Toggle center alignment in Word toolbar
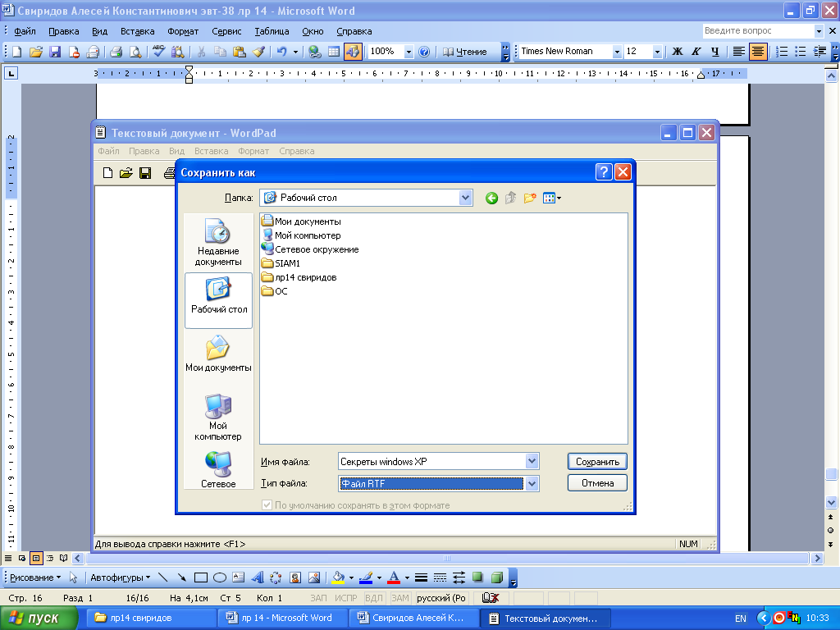The image size is (840, 630). click(757, 52)
